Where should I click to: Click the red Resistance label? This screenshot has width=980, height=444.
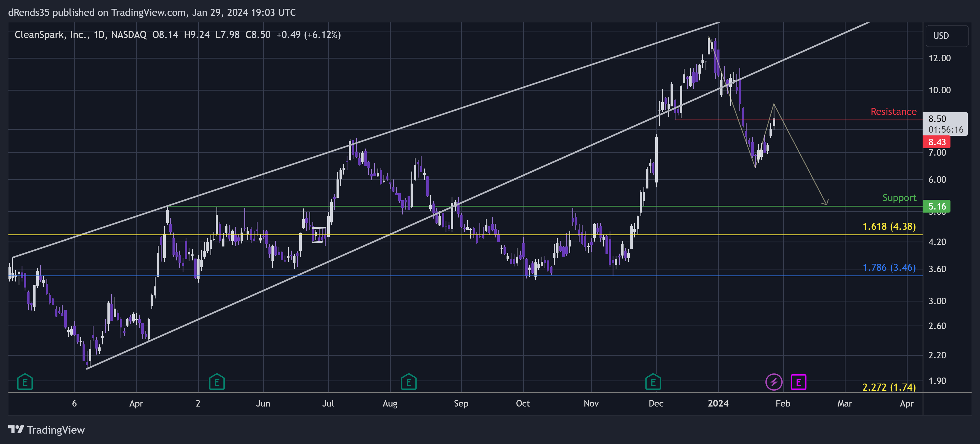pos(893,112)
